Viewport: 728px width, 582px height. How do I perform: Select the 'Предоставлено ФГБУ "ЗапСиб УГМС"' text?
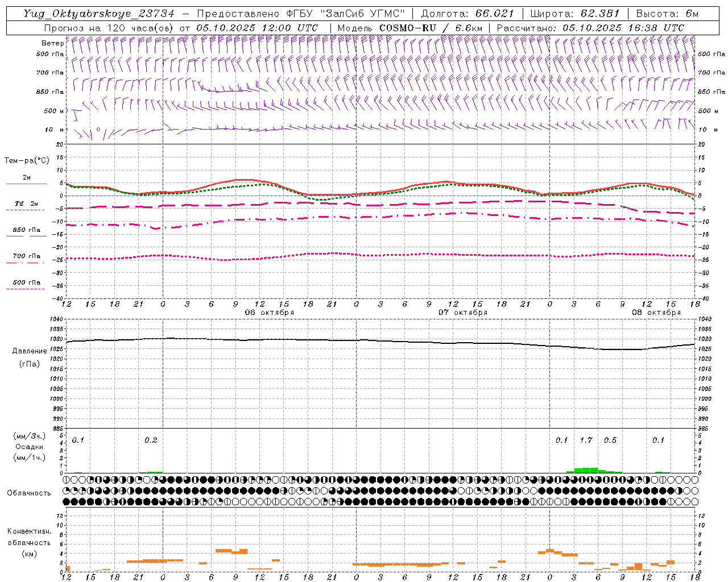[300, 14]
